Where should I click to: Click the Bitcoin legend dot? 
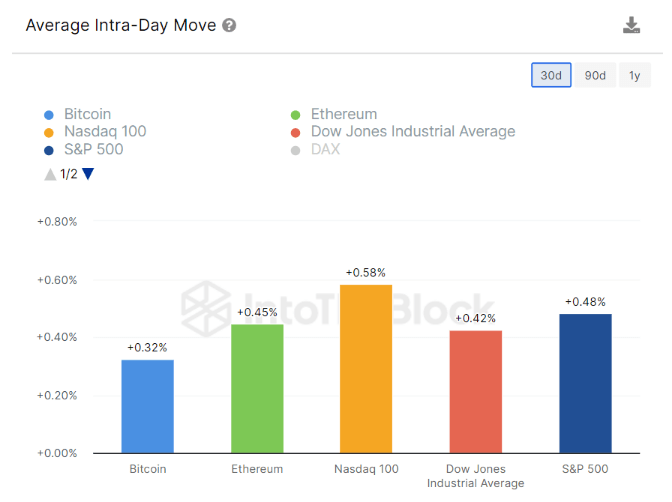coord(51,115)
